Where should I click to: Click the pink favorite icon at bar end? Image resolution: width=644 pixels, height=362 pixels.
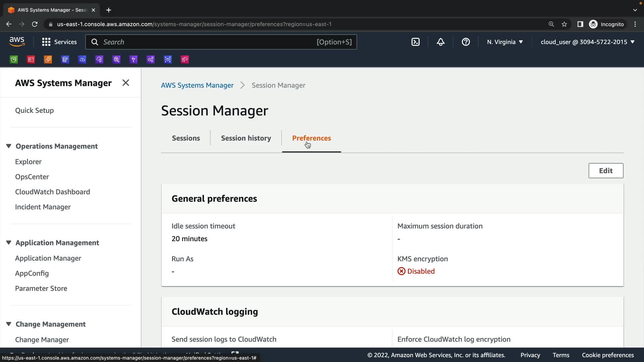185,60
